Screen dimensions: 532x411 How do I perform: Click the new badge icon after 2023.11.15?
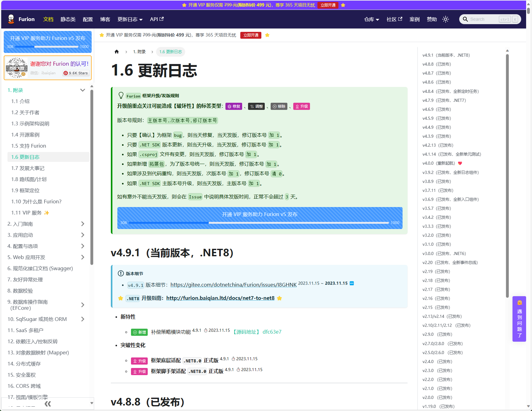point(352,283)
